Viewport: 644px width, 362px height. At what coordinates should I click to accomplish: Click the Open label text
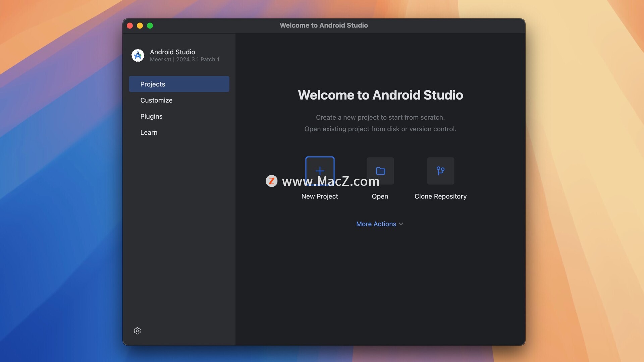coord(380,196)
